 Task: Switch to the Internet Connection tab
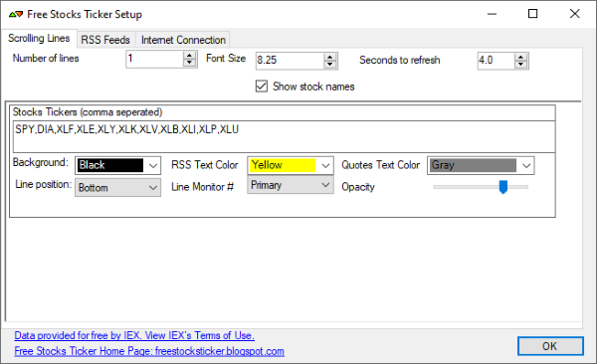[183, 40]
